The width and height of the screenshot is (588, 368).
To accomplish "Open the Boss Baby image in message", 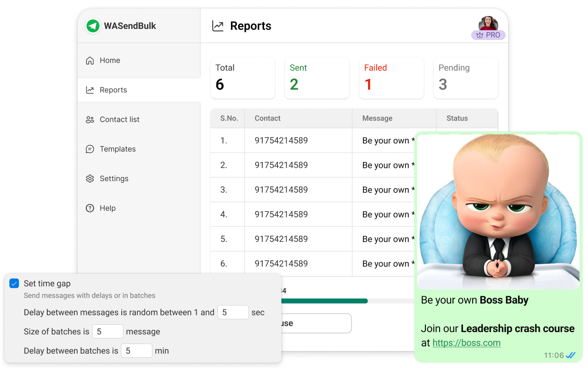I will tap(498, 212).
